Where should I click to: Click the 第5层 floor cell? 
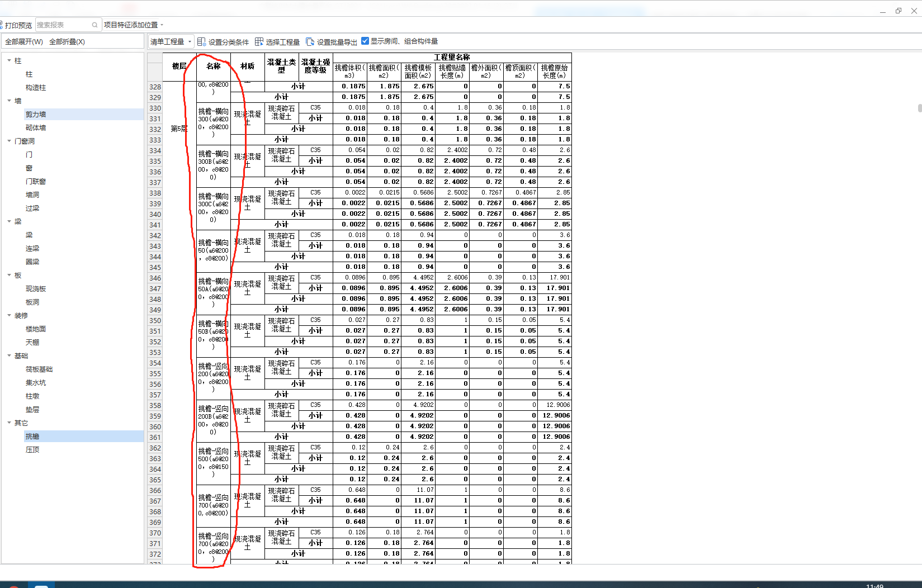(179, 129)
